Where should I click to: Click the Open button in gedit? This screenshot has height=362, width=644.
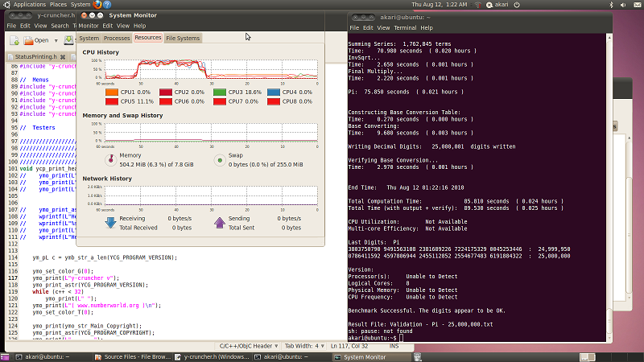point(36,39)
